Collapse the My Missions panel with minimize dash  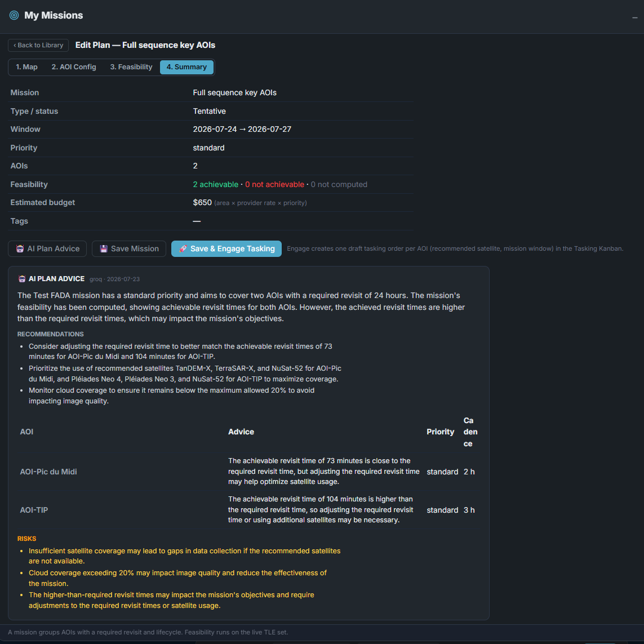634,17
